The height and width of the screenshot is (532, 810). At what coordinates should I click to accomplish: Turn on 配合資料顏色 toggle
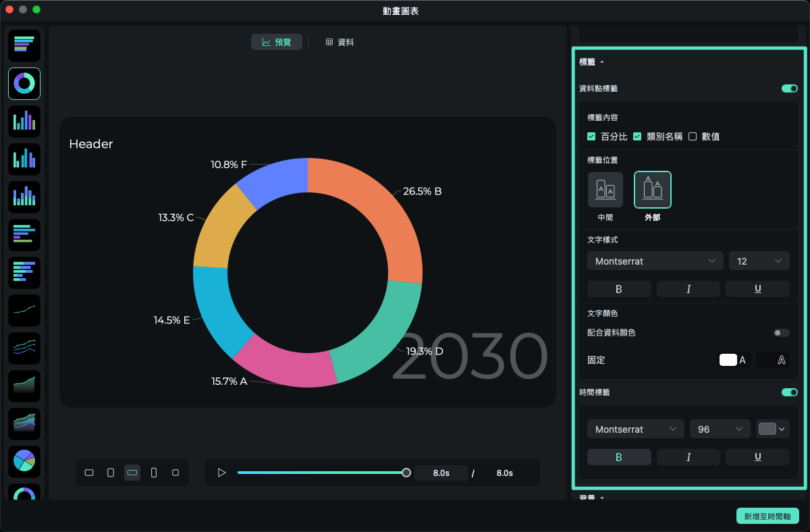coord(781,333)
